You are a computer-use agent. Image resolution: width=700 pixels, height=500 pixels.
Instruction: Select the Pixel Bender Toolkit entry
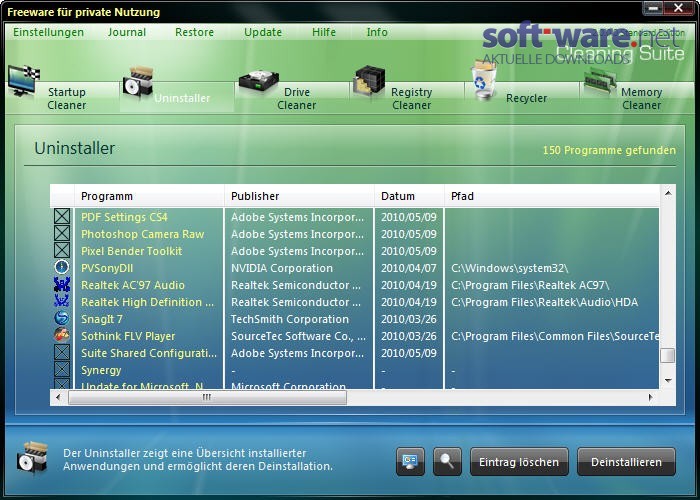[131, 251]
